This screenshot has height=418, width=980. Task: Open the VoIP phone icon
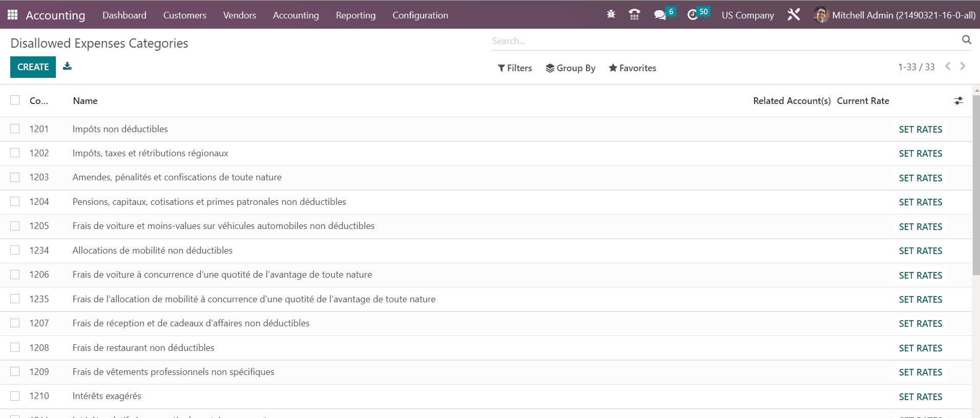(634, 15)
